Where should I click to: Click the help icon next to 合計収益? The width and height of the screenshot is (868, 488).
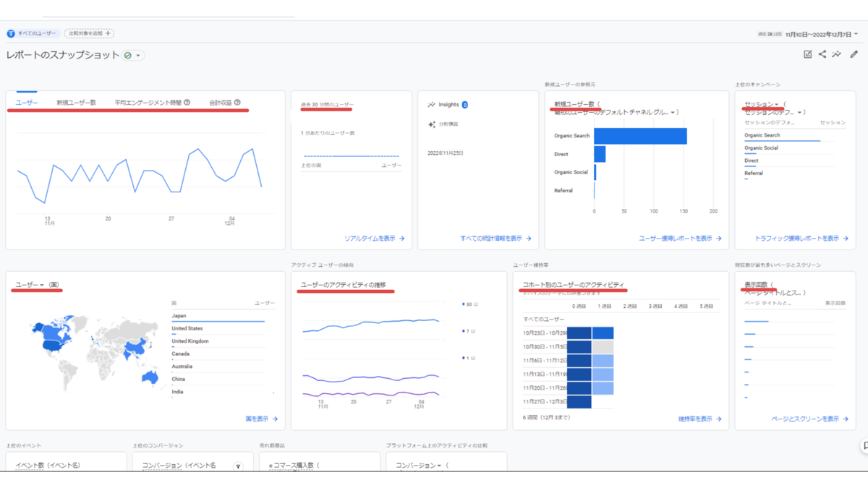pos(237,103)
